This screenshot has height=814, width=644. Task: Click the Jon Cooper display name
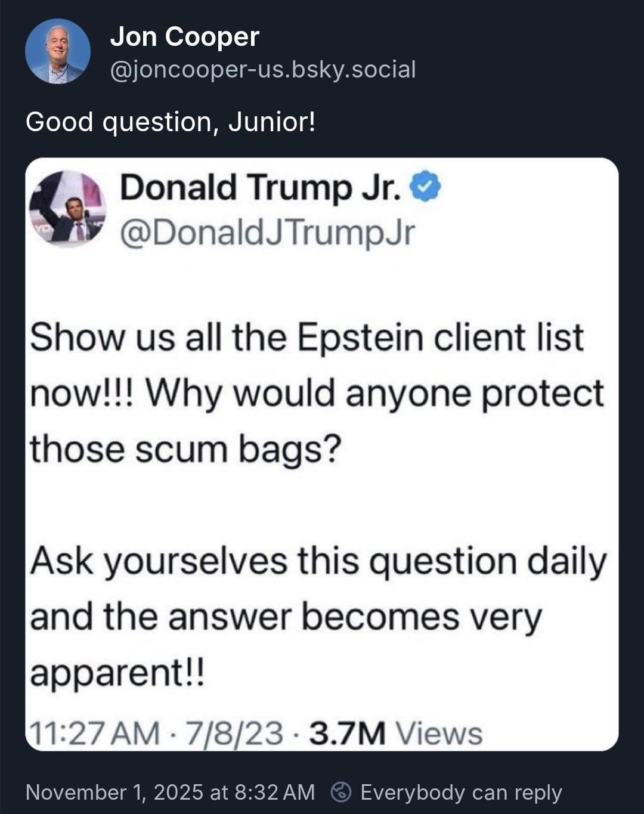pos(185,37)
